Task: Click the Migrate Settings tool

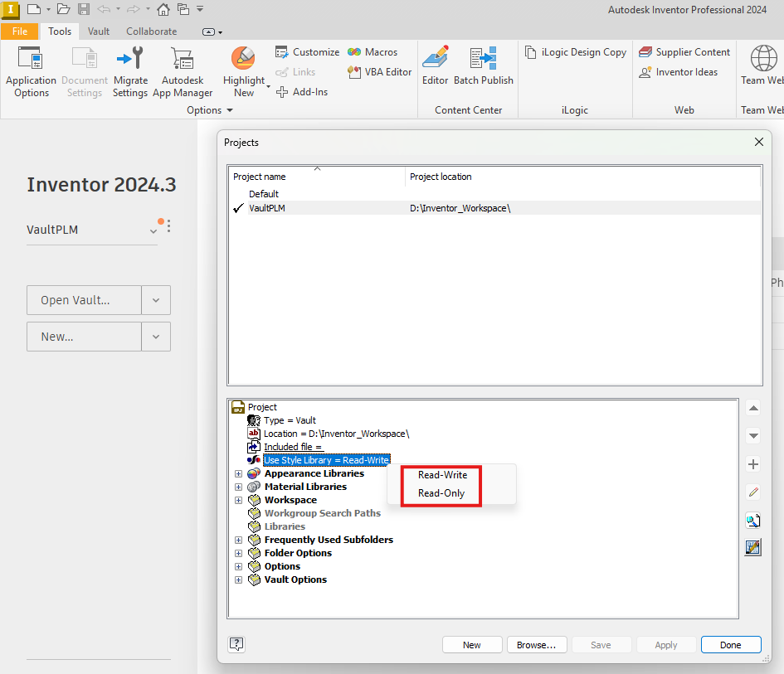Action: click(x=130, y=72)
